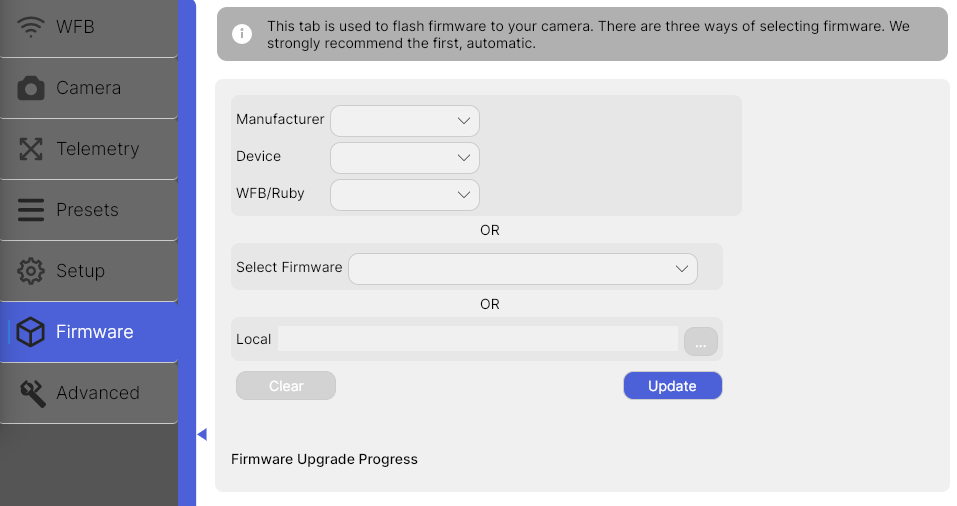957x506 pixels.
Task: Click the WFB Wi-Fi icon
Action: click(x=31, y=27)
